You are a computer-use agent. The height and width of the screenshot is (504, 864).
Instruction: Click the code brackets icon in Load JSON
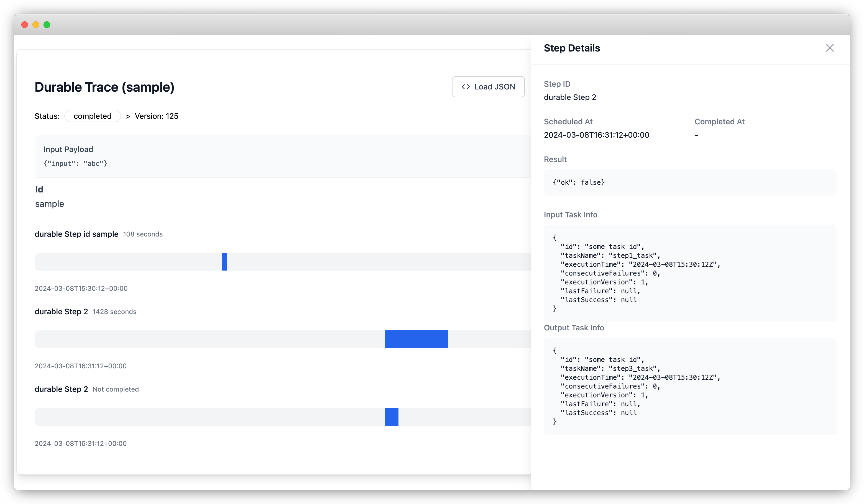click(466, 87)
